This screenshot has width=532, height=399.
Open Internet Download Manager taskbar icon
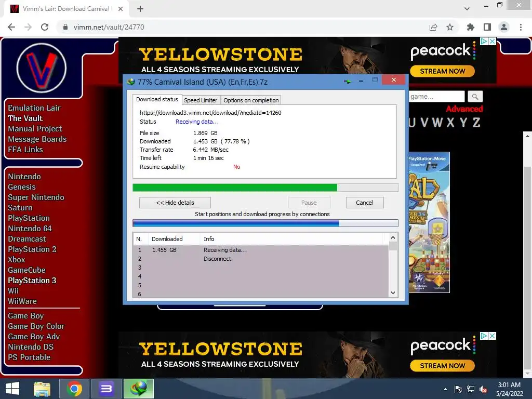tap(138, 389)
